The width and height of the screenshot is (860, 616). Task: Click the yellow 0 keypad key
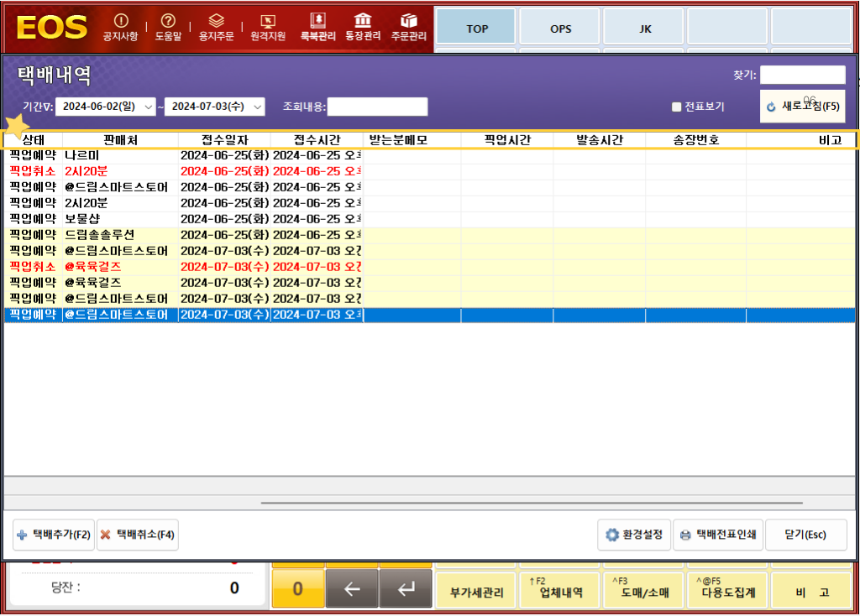point(298,588)
